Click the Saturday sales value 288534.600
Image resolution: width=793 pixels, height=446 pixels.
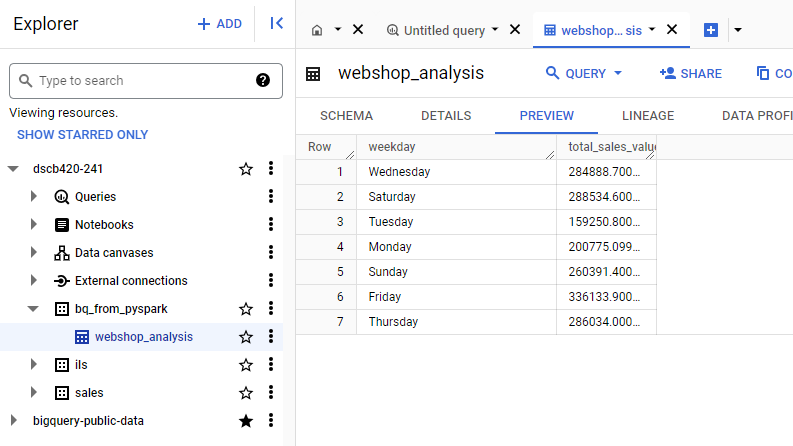604,197
